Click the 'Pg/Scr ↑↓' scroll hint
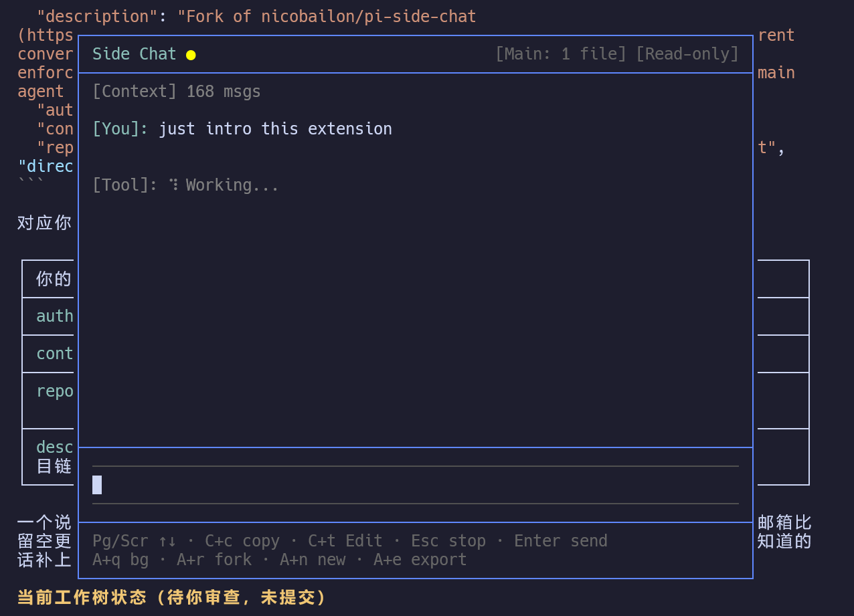 point(135,541)
